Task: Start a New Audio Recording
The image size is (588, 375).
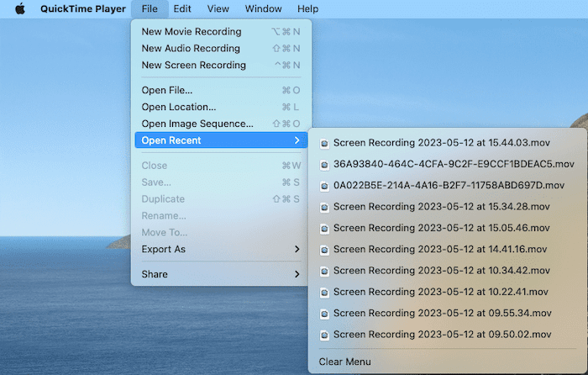Action: point(191,48)
